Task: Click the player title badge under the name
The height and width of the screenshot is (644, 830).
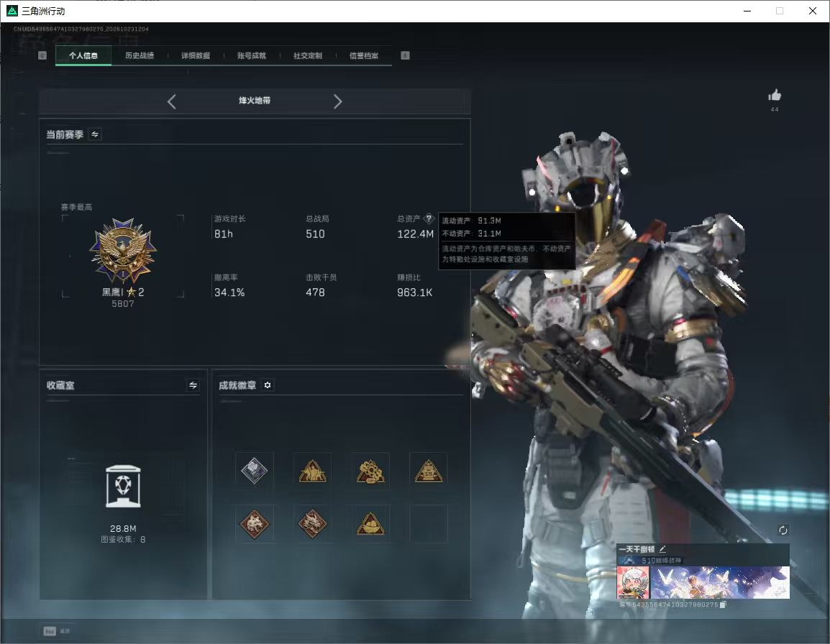Action: pyautogui.click(x=650, y=560)
